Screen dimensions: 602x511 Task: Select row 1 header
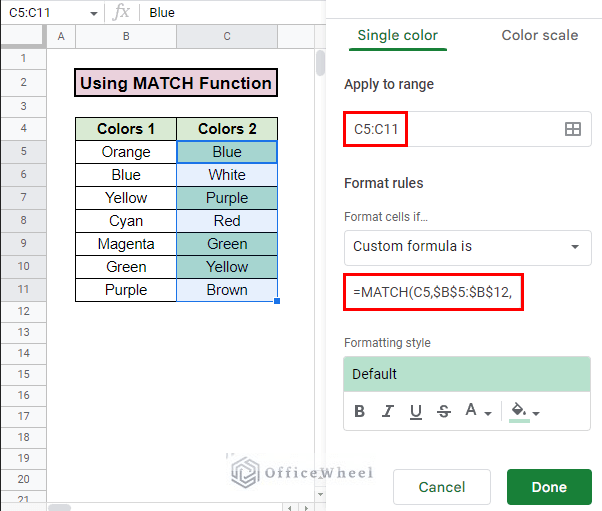pos(23,58)
